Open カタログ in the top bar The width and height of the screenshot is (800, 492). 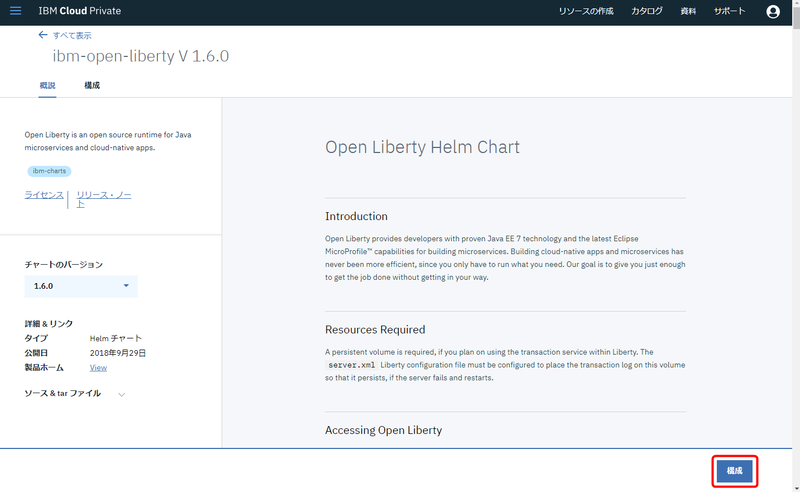point(646,11)
